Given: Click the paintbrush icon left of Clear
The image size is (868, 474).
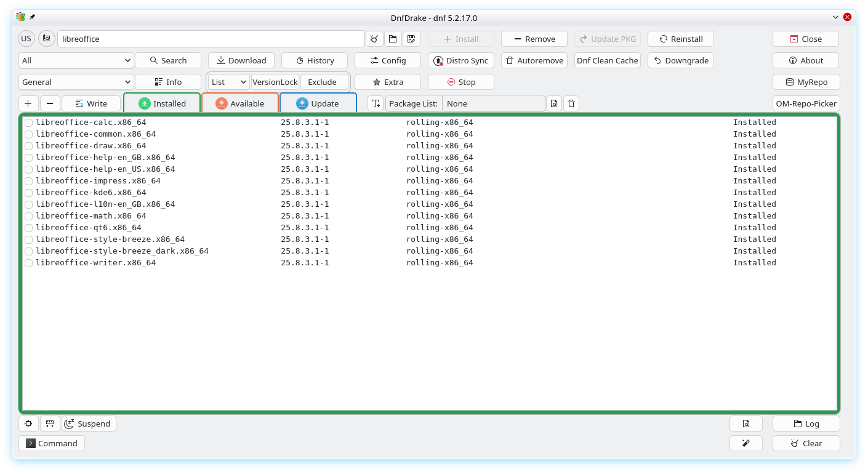Looking at the screenshot, I should pyautogui.click(x=745, y=443).
